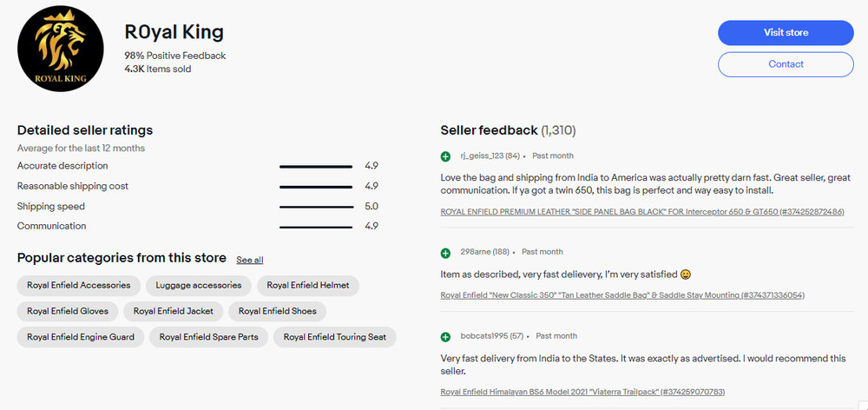Open the Royal Enfield Spare Parts category
The image size is (868, 410).
pos(211,337)
